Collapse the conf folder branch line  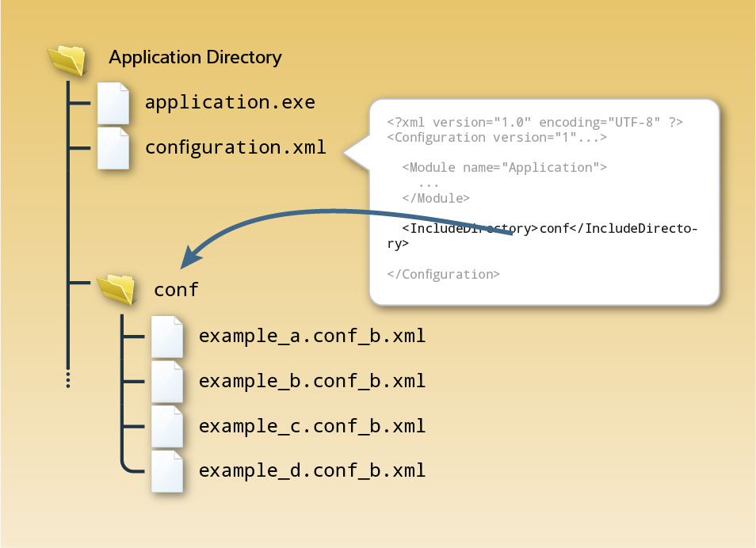pyautogui.click(x=123, y=396)
